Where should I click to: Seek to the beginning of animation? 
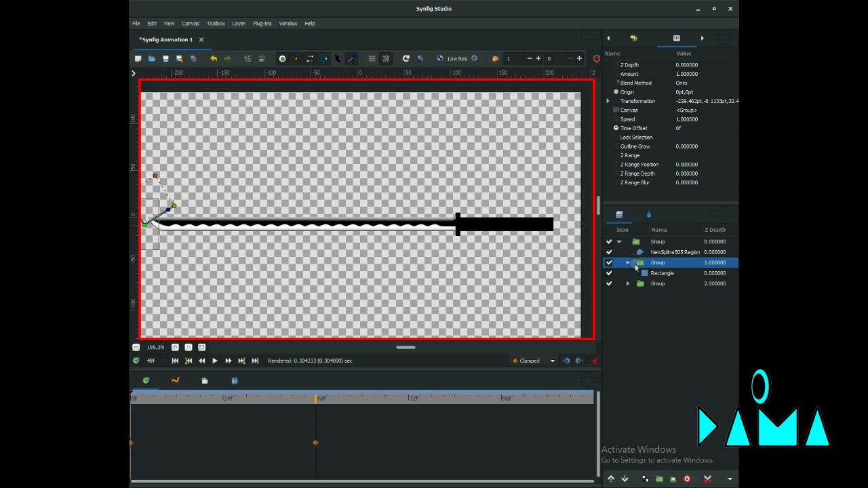[x=175, y=361]
